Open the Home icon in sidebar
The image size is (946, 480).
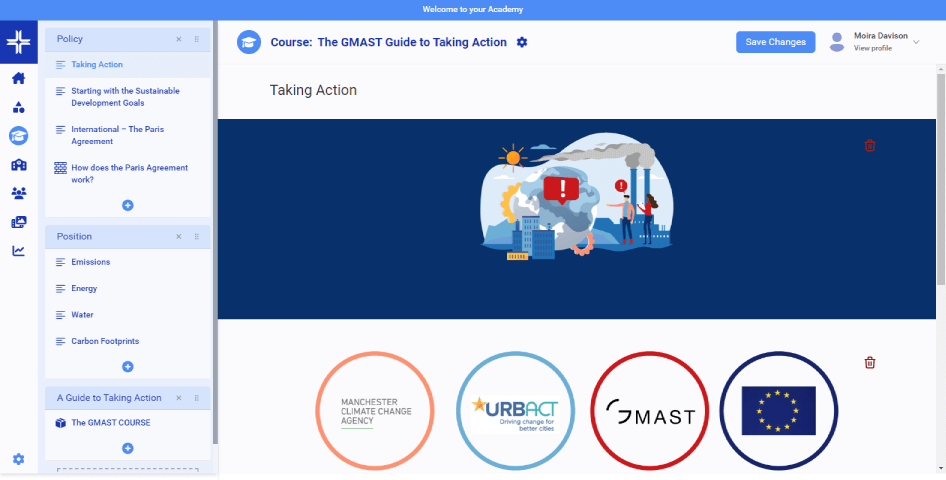[x=19, y=78]
